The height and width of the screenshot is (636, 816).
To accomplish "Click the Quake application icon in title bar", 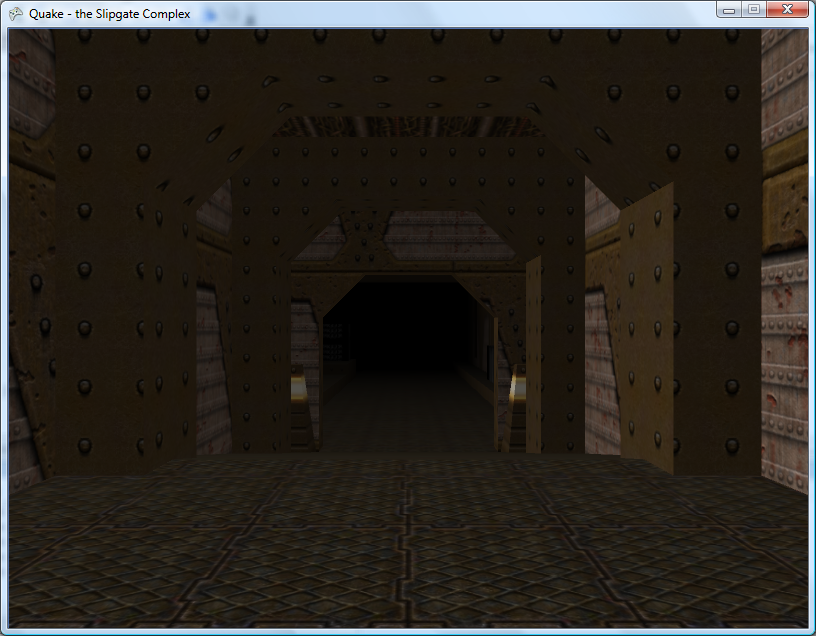I will 15,14.
